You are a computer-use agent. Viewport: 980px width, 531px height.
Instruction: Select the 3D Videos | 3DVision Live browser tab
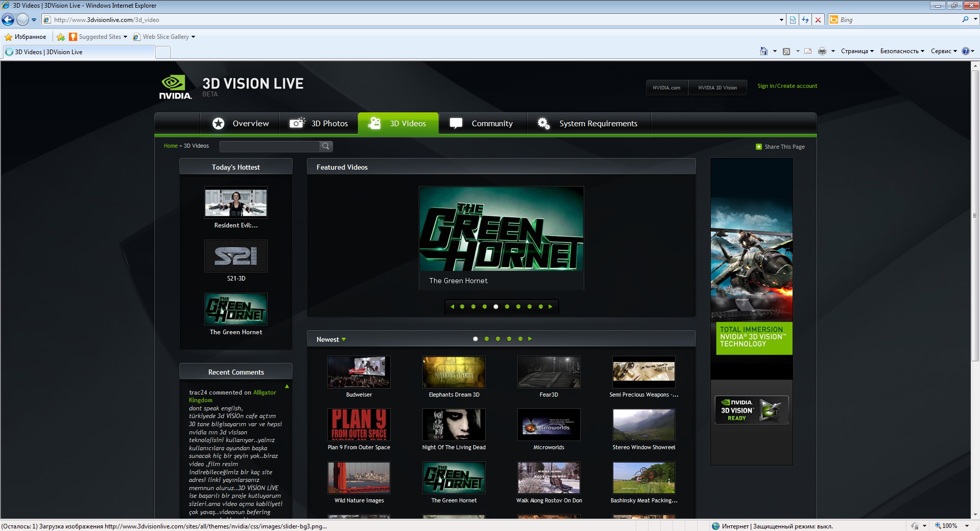(79, 52)
